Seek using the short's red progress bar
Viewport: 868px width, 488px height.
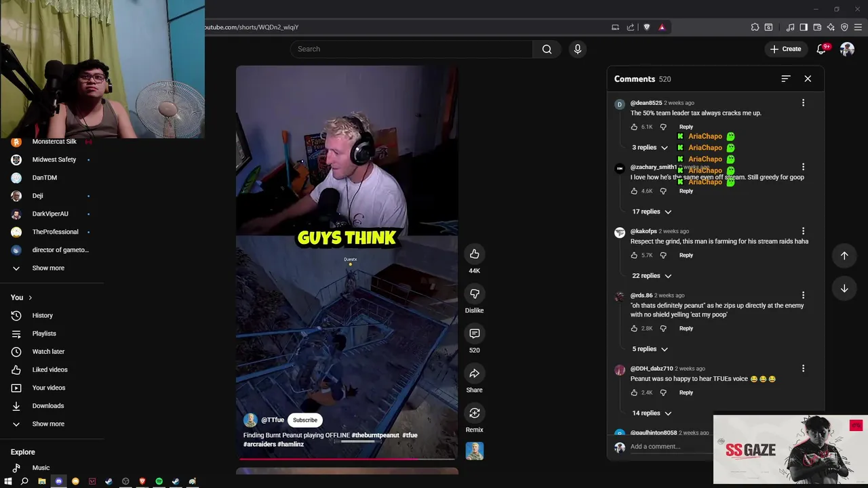coord(347,459)
